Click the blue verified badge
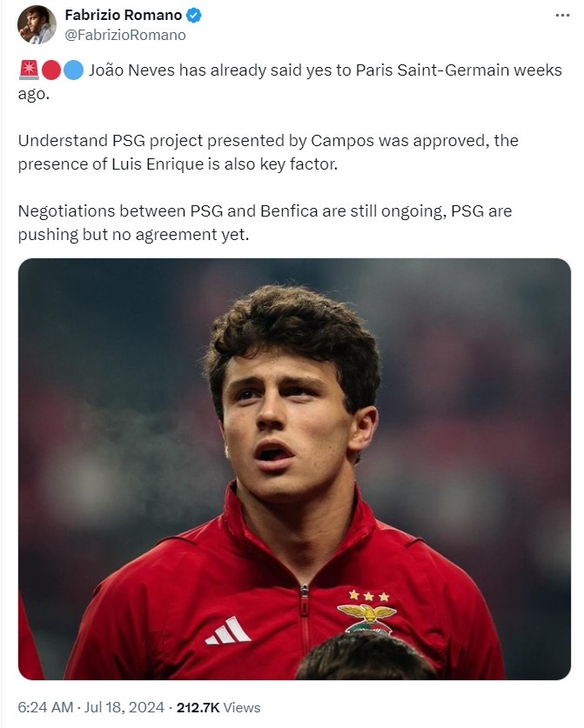Screen dimensions: 584x728 coord(195,16)
